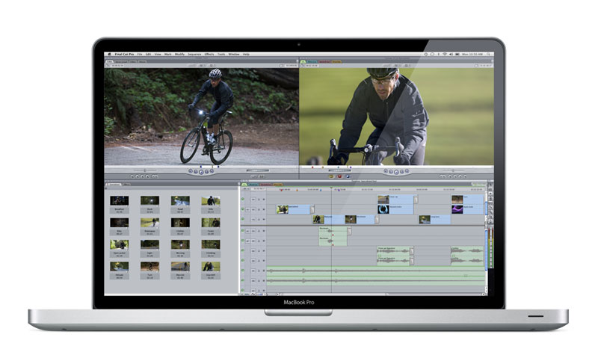Open the Sequence menu
Viewport: 598px width, 364px height.
click(x=194, y=55)
